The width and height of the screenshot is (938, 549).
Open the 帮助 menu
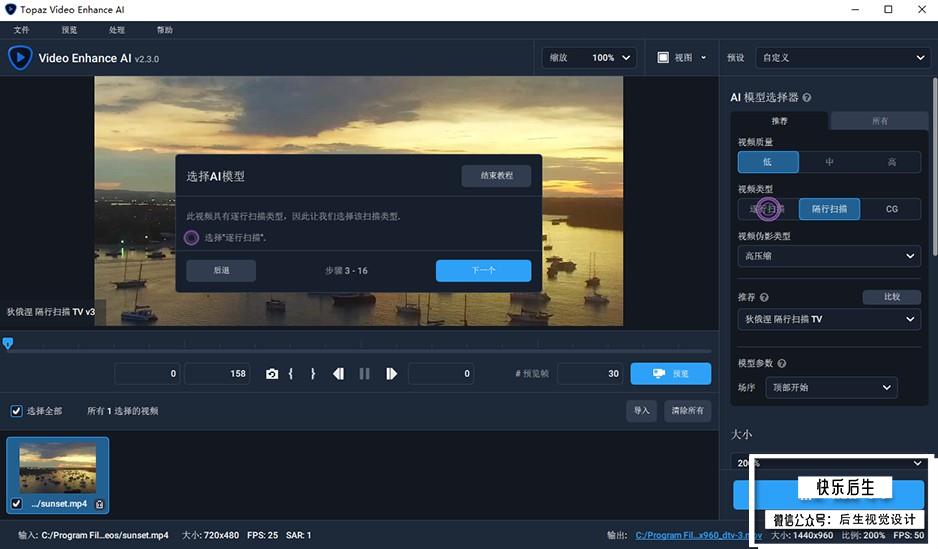point(165,30)
